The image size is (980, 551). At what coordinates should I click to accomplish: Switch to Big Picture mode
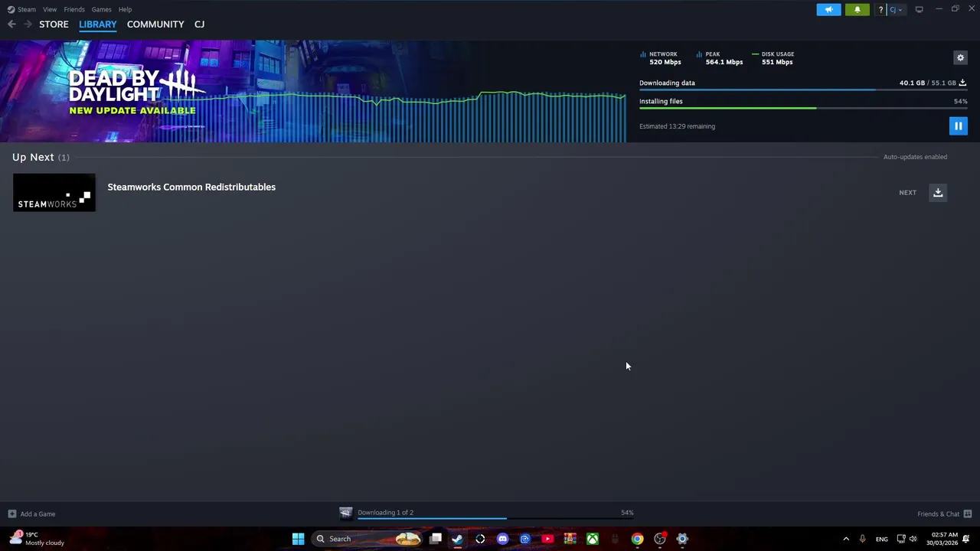(919, 9)
